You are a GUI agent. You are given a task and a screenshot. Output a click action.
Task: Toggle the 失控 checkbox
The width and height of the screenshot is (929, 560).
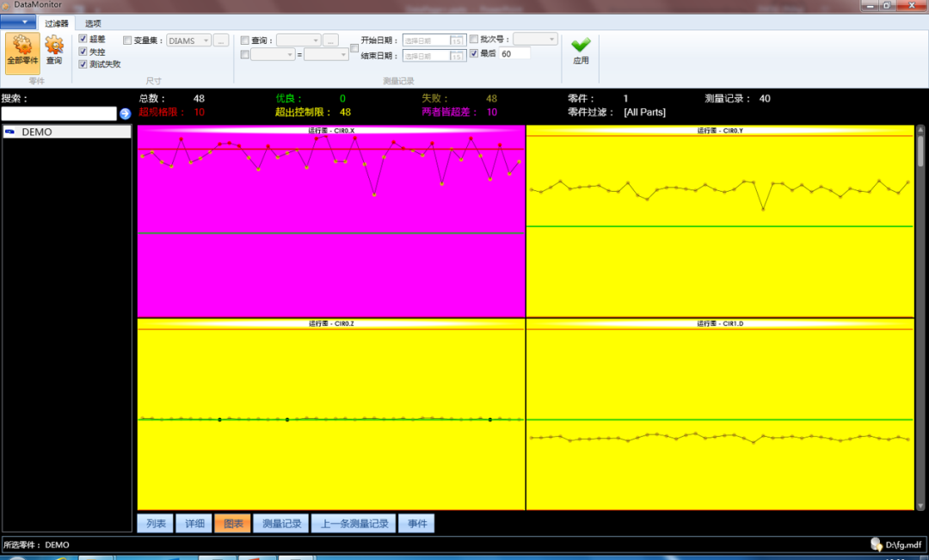pyautogui.click(x=83, y=52)
